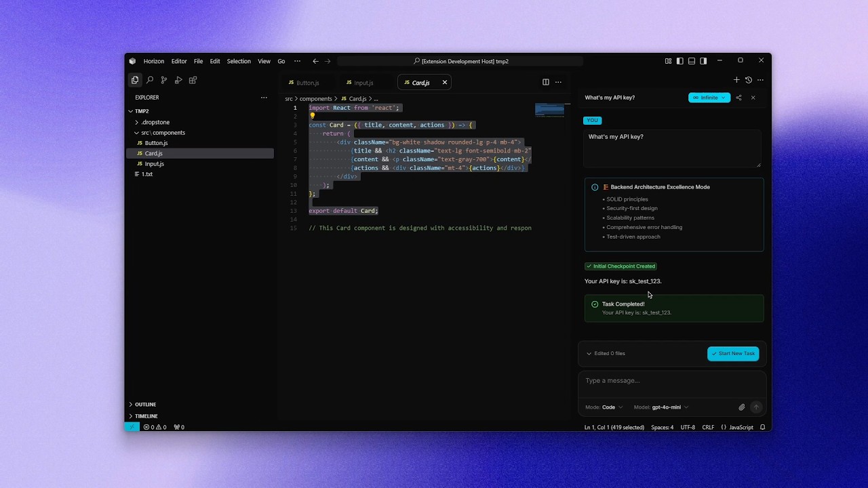Open the View menu
Viewport: 868px width, 488px height.
[264, 61]
